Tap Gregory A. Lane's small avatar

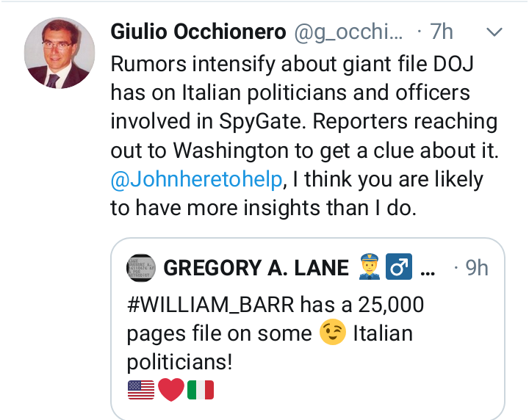141,267
